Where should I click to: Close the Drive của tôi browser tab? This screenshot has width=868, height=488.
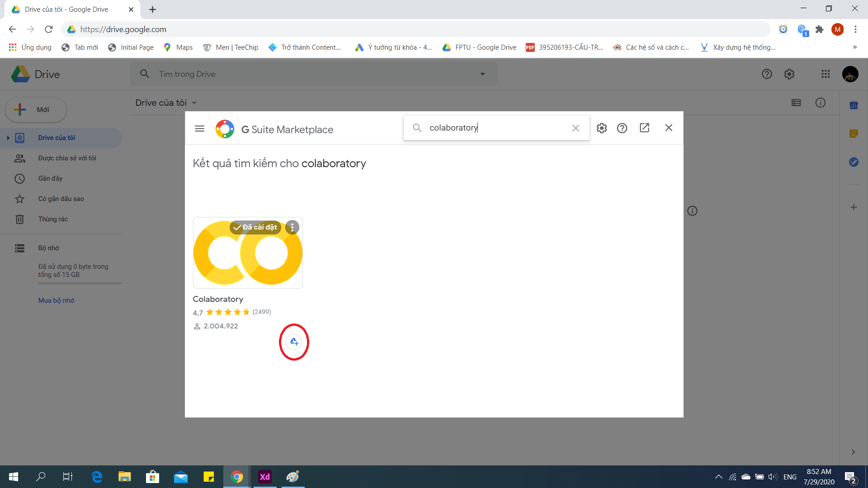(131, 9)
